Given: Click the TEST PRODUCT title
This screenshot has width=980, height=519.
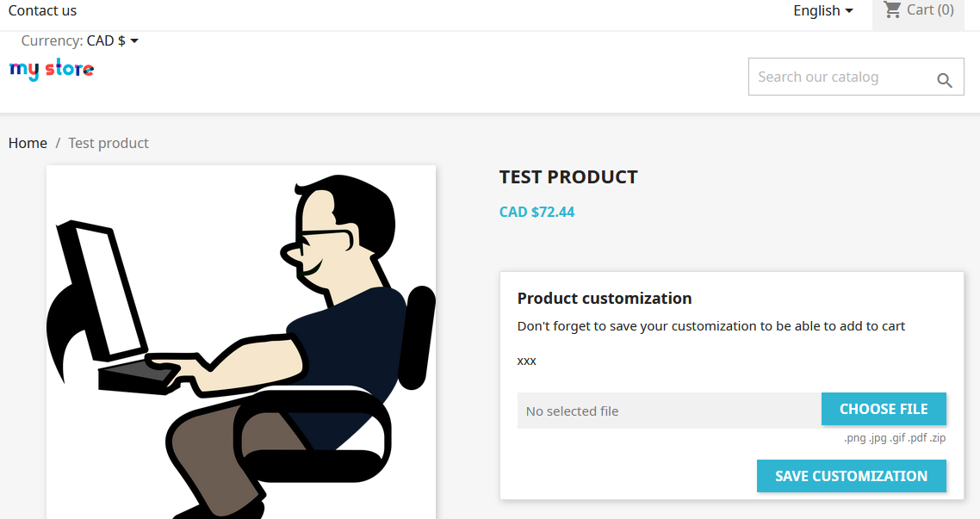Looking at the screenshot, I should 568,177.
